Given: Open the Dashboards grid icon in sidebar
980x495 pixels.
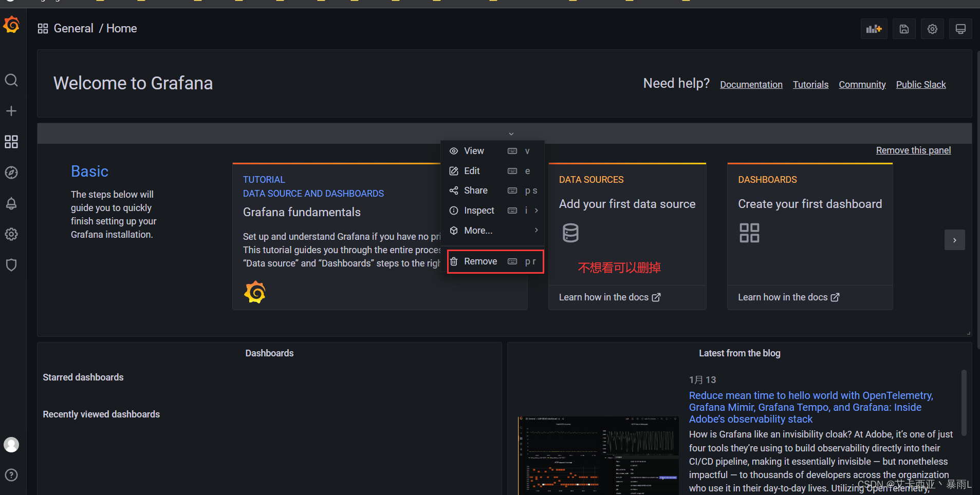Looking at the screenshot, I should click(x=11, y=142).
